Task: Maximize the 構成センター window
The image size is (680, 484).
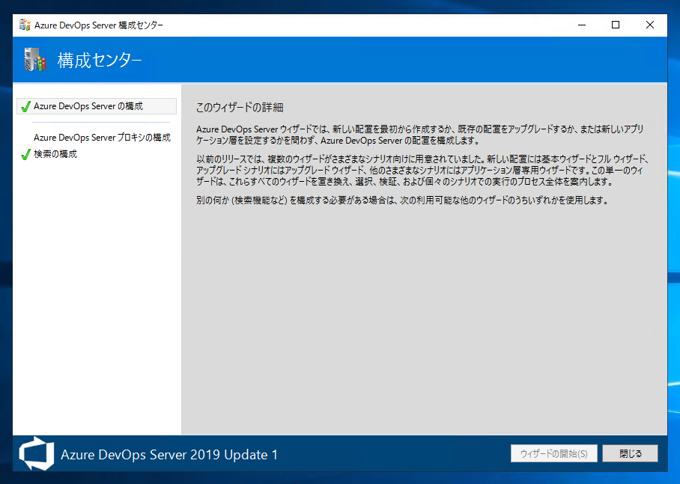Action: (615, 25)
